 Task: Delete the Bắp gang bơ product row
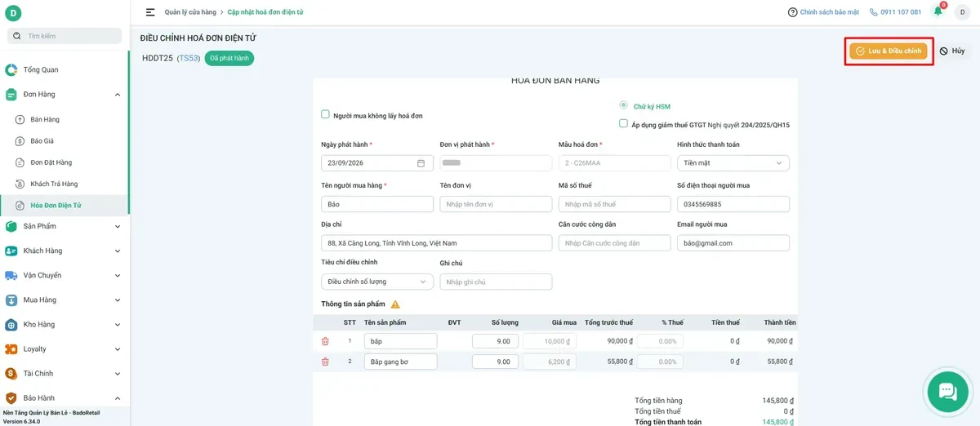coord(325,362)
